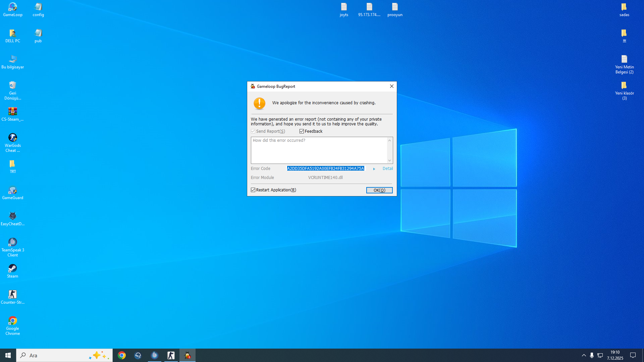Toggle the Send Report checkbox

point(253,131)
